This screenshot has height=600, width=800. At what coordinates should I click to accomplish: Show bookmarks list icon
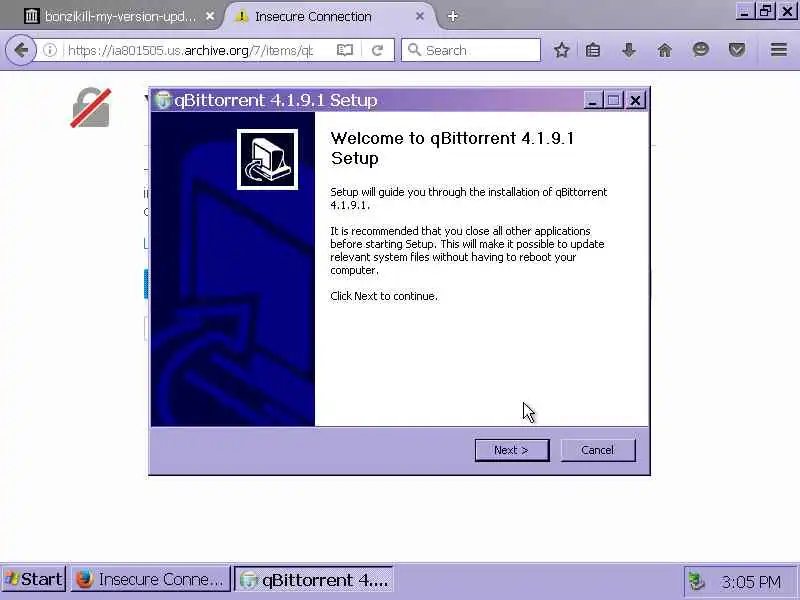click(593, 50)
